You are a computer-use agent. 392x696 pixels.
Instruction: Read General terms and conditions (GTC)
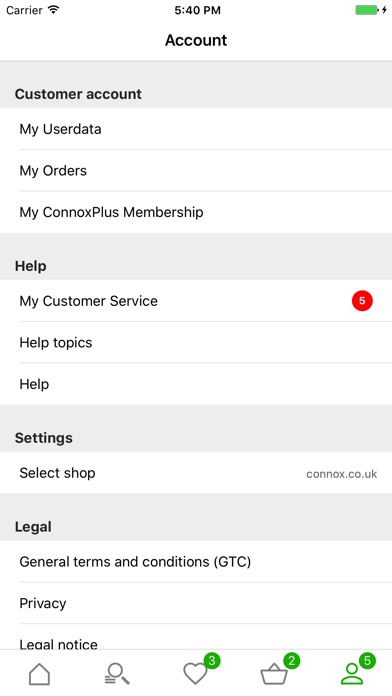[x=196, y=562]
